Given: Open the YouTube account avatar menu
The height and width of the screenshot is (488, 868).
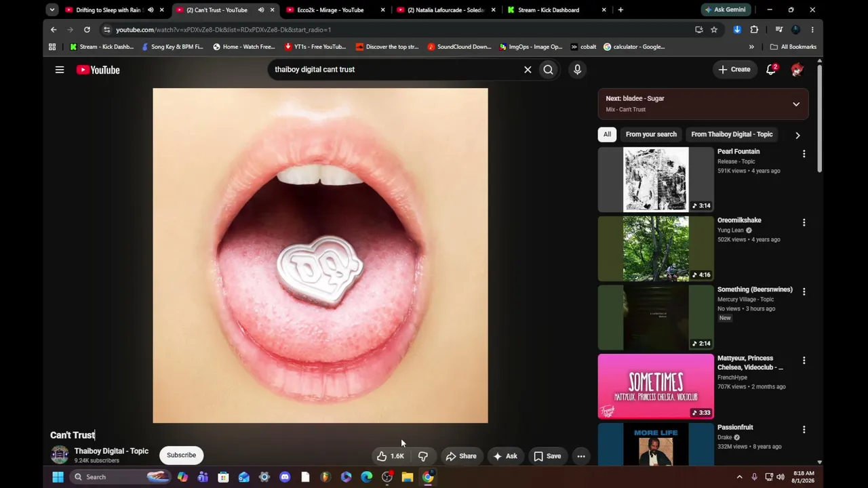Looking at the screenshot, I should [x=797, y=70].
